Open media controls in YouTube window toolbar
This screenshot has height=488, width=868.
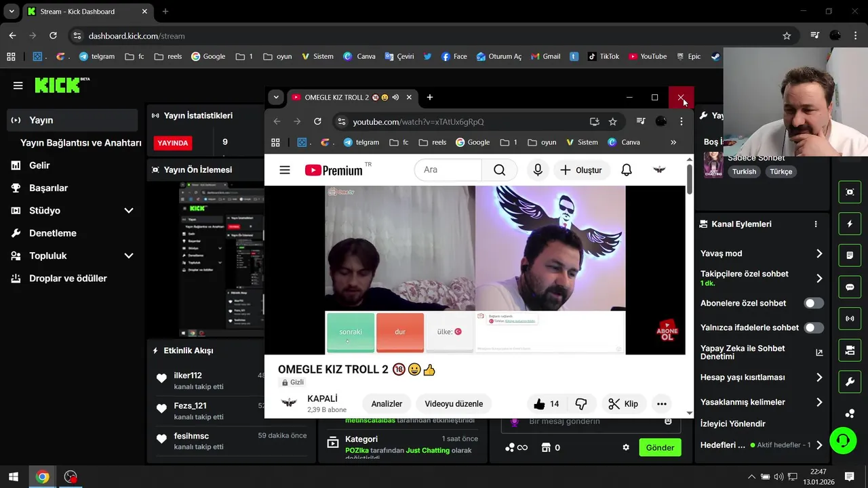tap(641, 121)
